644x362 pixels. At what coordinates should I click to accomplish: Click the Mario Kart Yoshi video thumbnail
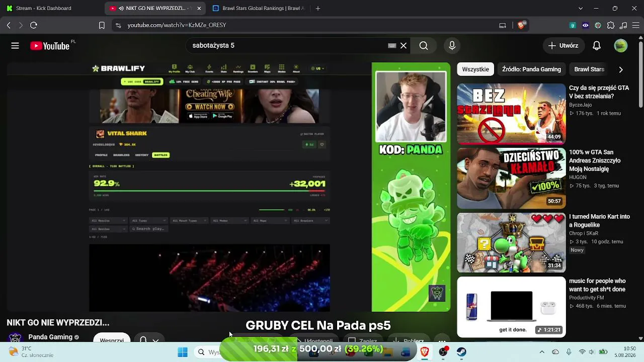tap(511, 242)
